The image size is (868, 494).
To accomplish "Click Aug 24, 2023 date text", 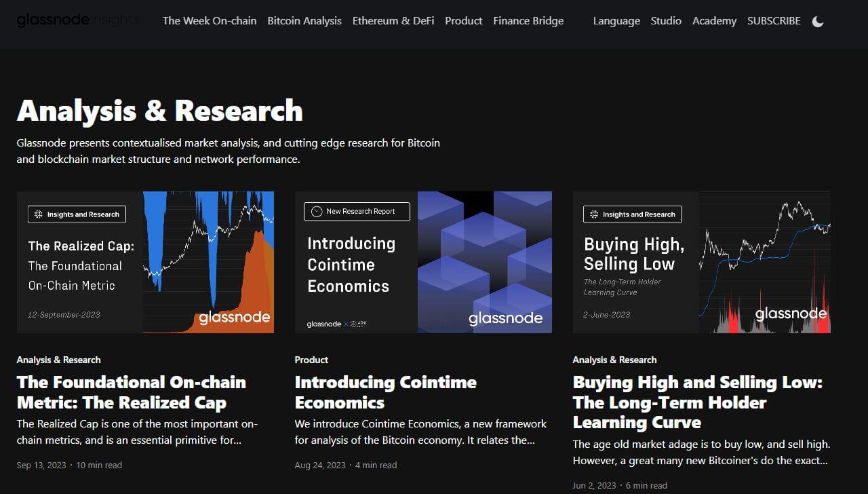I will 320,465.
